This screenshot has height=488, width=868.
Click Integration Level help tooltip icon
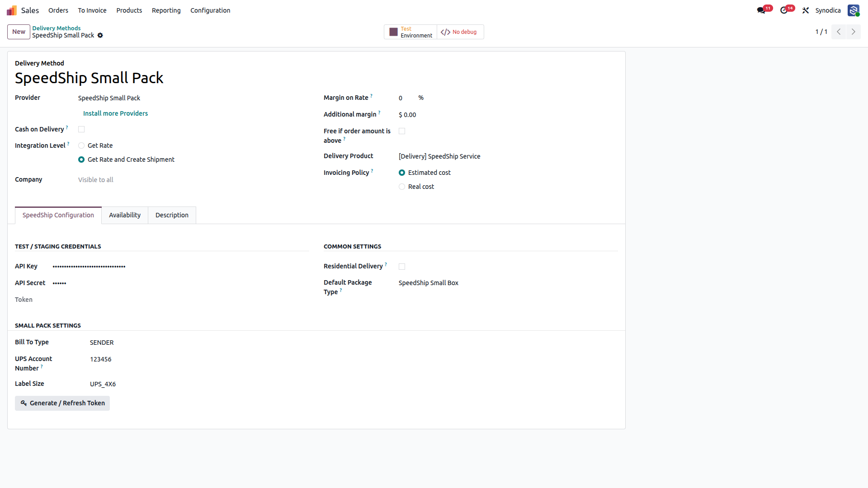68,144
